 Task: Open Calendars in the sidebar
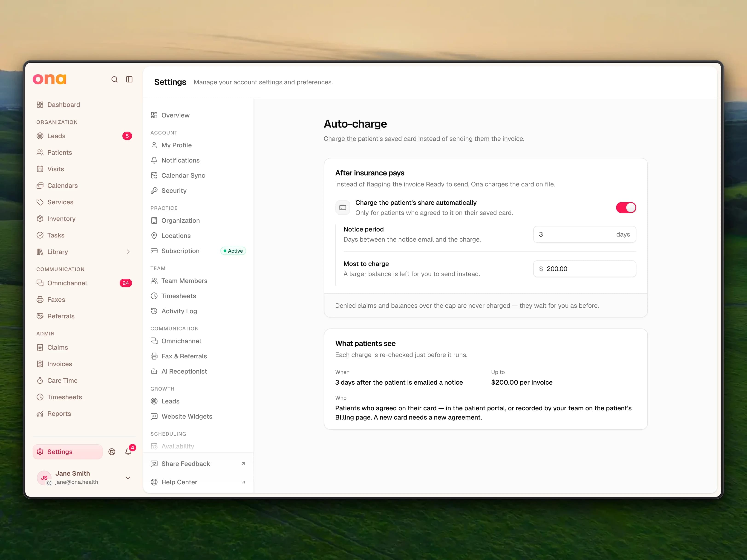coord(84,186)
